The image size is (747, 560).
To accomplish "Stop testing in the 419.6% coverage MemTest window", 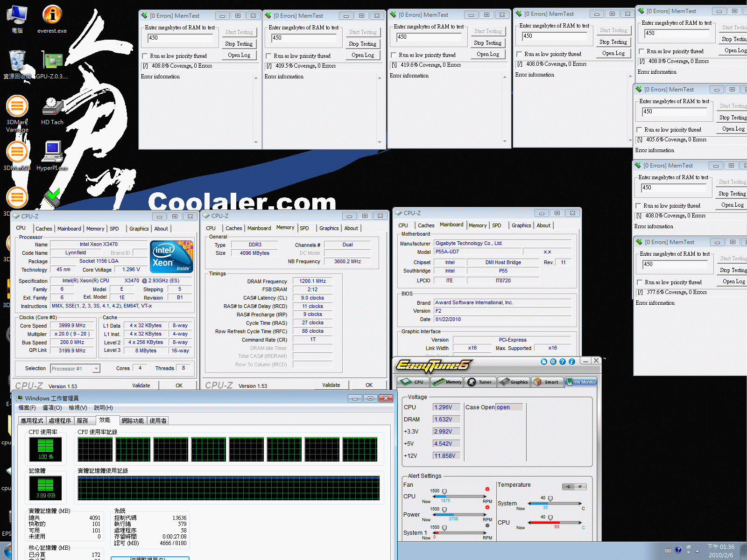I will coord(488,43).
